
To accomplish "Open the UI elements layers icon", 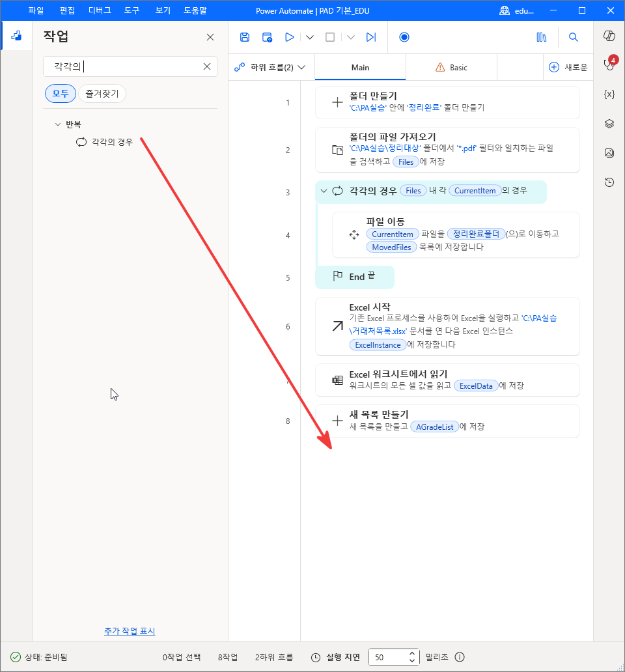I will [x=609, y=124].
